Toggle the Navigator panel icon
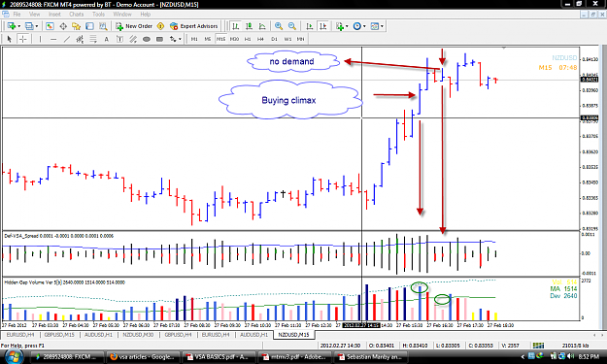Viewport: 607px width, 364px height. (x=77, y=26)
